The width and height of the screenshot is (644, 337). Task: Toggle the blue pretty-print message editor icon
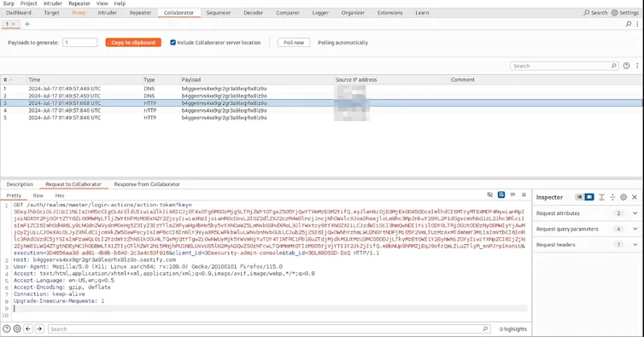click(x=501, y=195)
